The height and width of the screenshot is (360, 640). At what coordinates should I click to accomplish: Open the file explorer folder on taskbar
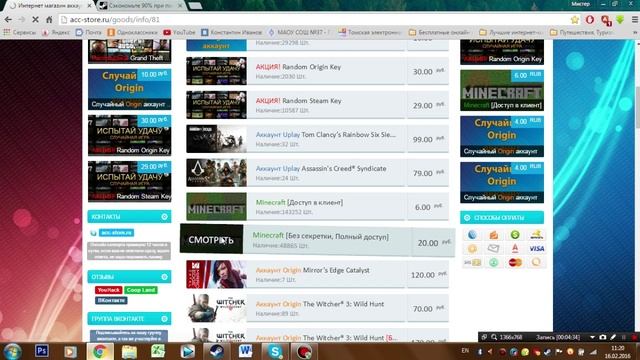(129, 351)
